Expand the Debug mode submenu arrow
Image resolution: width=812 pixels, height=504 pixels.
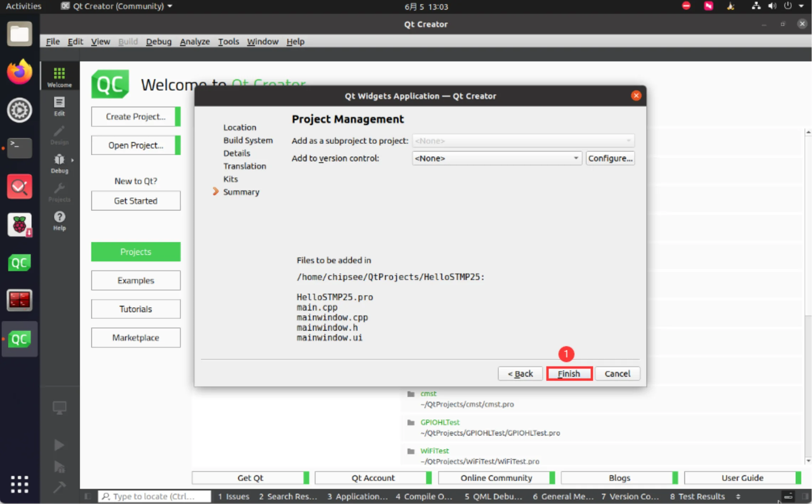72,160
